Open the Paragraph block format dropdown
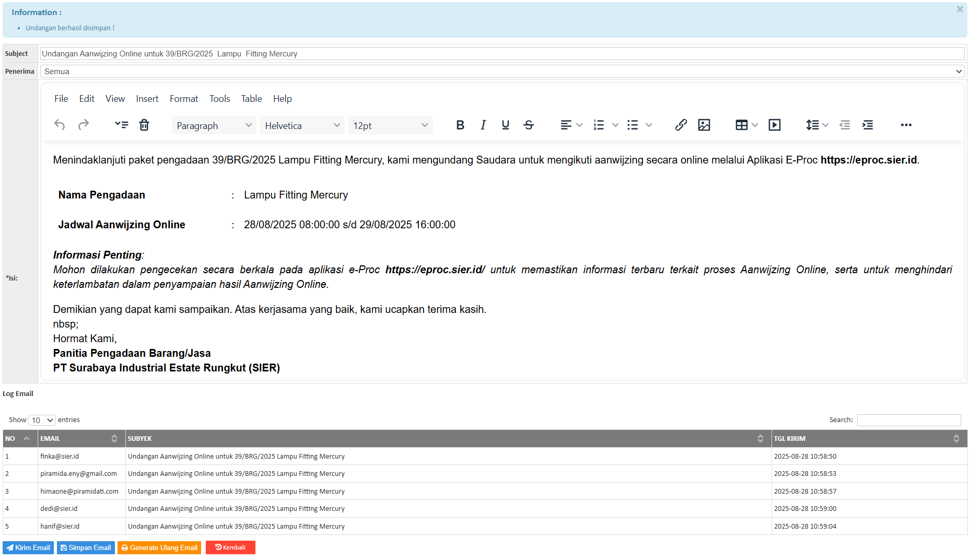 coord(214,125)
